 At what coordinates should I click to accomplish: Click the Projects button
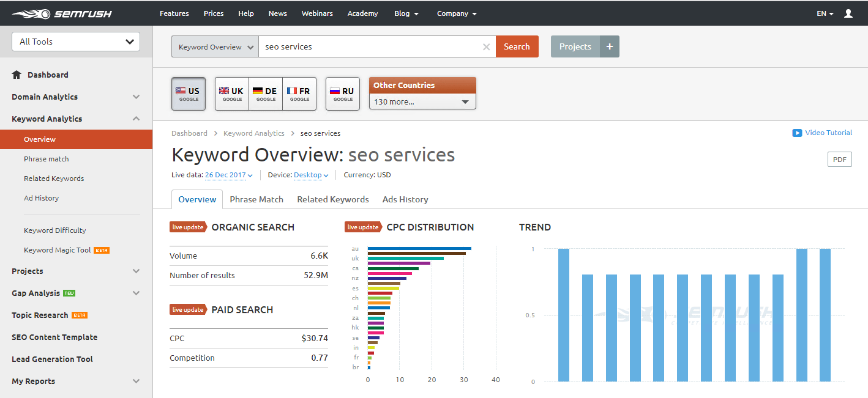pos(575,46)
